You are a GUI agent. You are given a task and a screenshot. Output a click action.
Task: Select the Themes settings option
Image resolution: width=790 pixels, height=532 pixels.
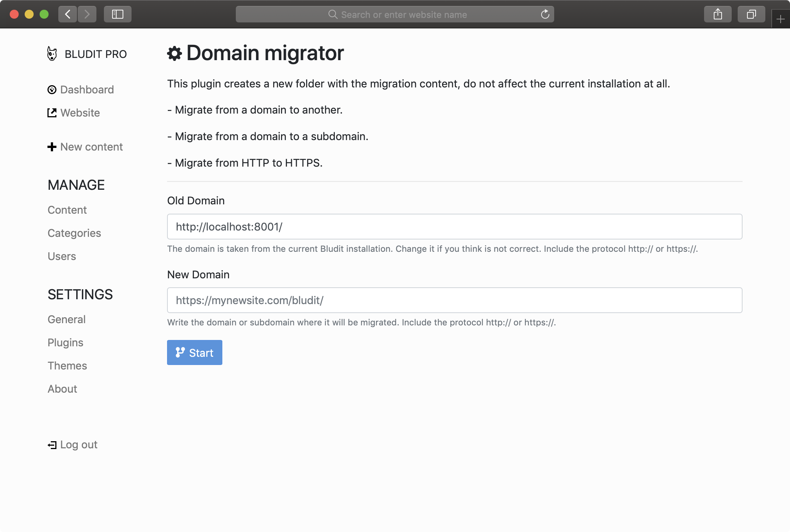click(67, 365)
